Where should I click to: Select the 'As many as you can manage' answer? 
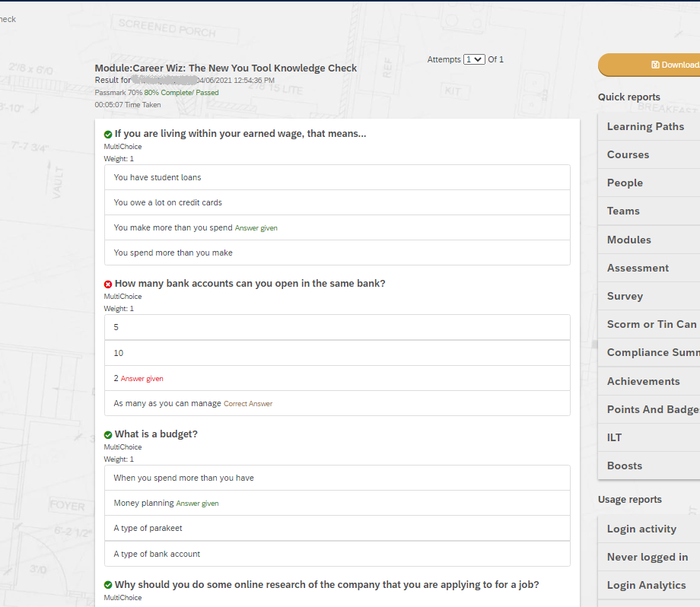point(167,403)
